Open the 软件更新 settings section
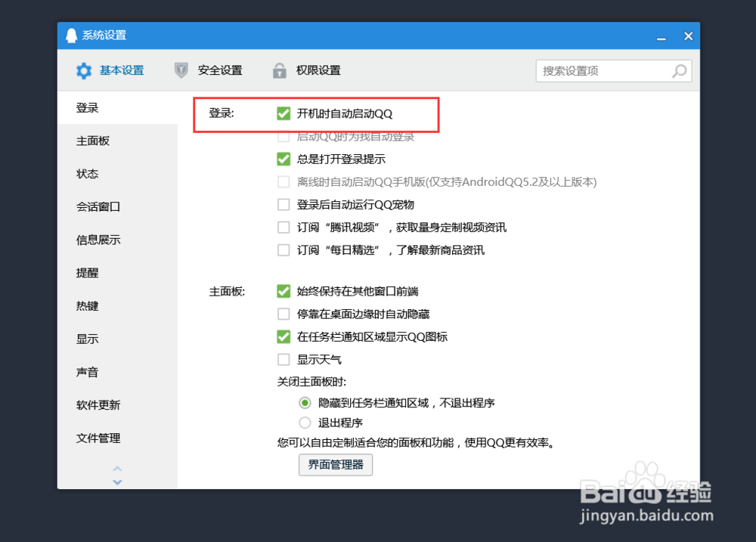This screenshot has width=756, height=542. [98, 404]
